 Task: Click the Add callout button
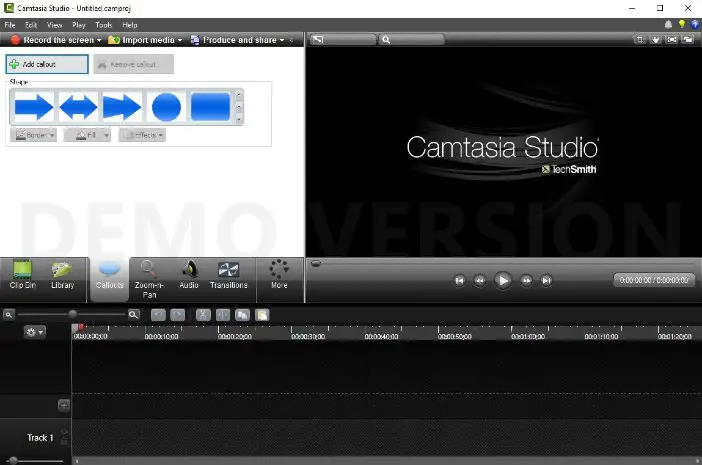click(x=47, y=64)
